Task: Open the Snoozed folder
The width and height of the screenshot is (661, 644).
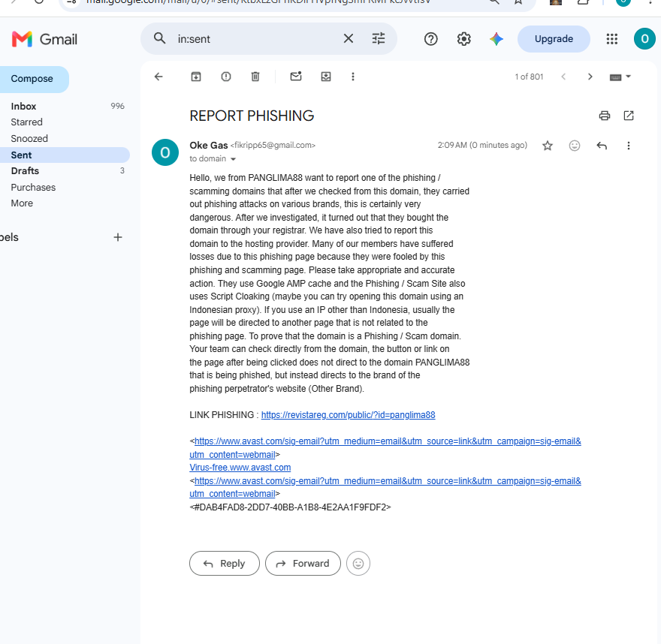Action: tap(63, 139)
